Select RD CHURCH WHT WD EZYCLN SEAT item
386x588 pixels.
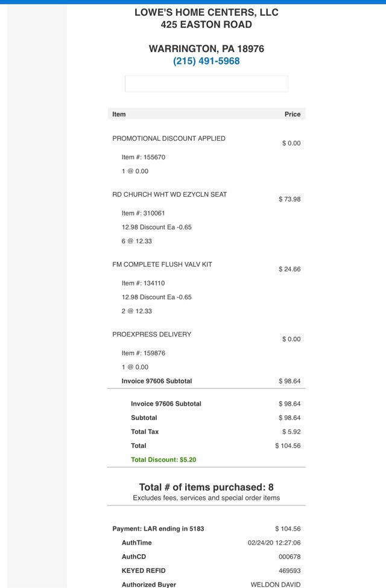(x=169, y=194)
